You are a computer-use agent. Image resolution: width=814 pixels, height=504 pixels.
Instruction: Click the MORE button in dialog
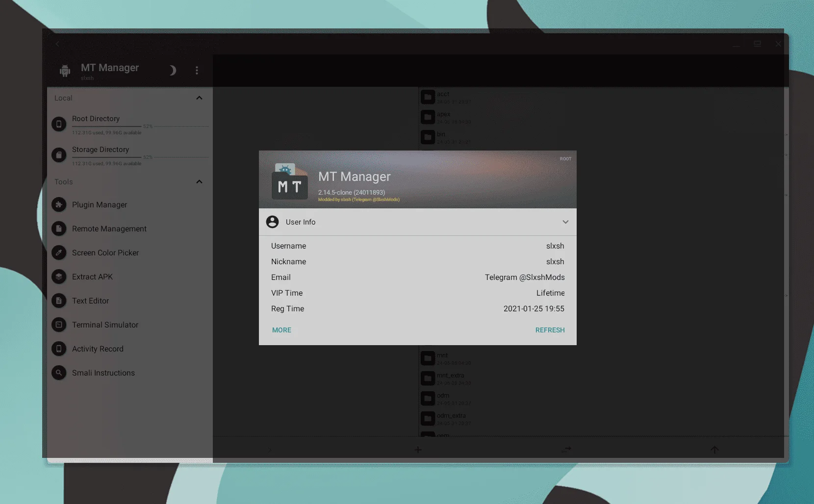(x=281, y=330)
